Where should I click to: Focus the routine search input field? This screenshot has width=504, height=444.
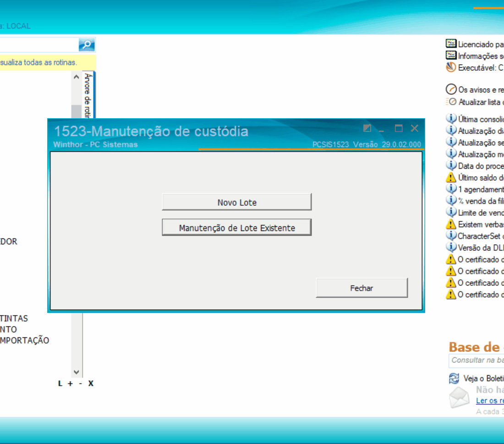coord(39,45)
